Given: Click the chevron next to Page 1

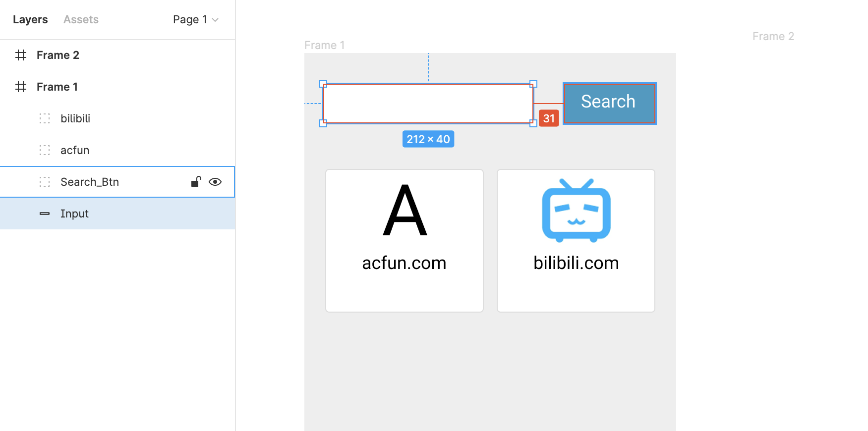Looking at the screenshot, I should point(215,20).
